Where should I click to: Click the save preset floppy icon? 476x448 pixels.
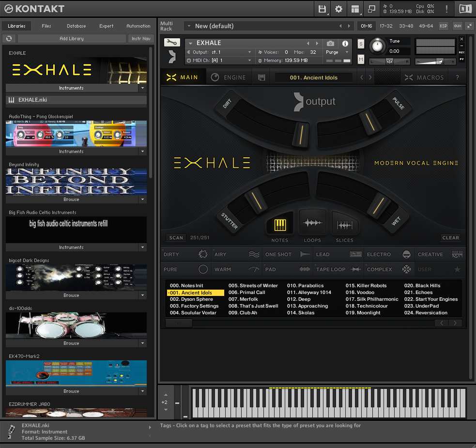(261, 77)
